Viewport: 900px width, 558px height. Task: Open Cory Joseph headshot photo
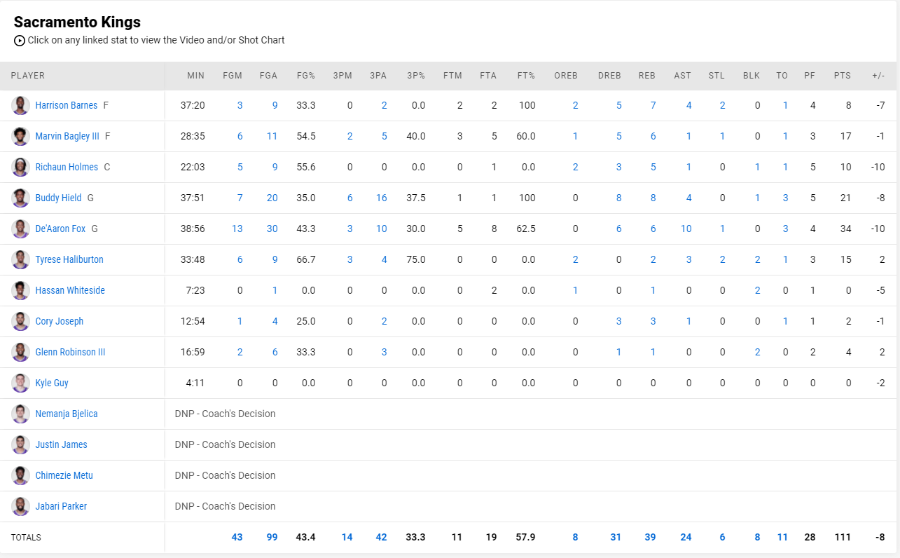pos(21,321)
